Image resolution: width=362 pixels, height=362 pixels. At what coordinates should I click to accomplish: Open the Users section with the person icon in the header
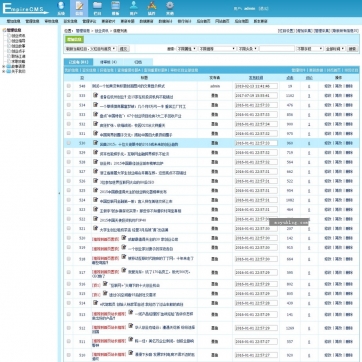click(134, 8)
